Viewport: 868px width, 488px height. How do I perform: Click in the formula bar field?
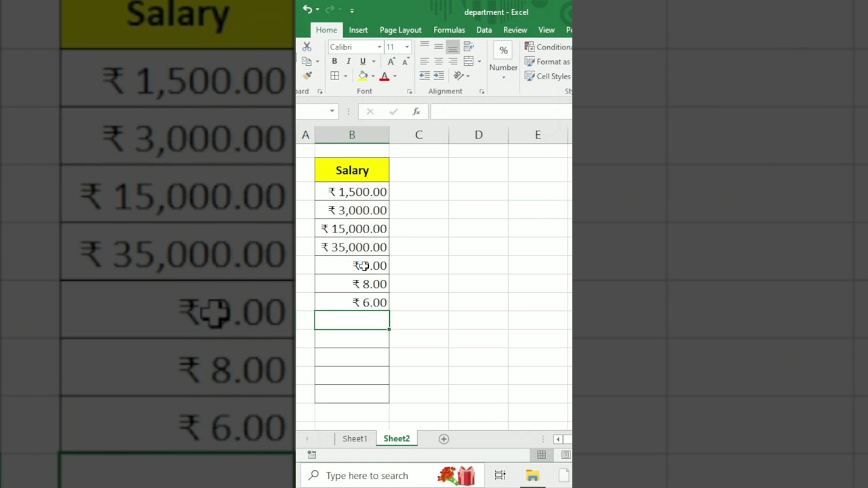pos(500,111)
